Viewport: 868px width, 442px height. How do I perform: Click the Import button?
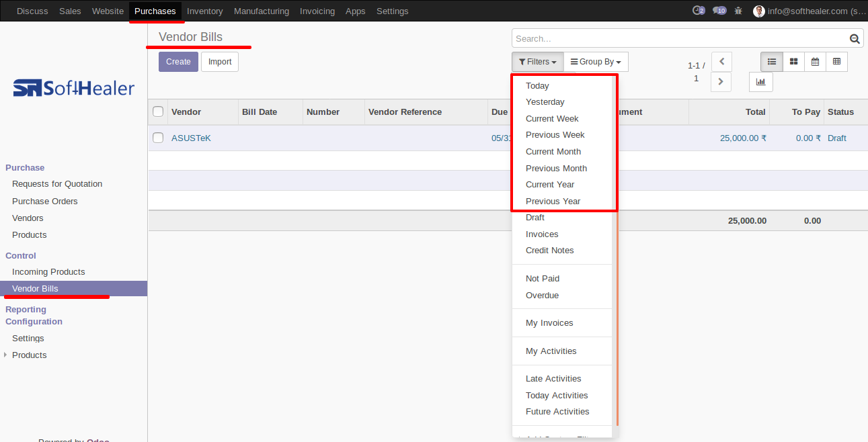point(220,62)
